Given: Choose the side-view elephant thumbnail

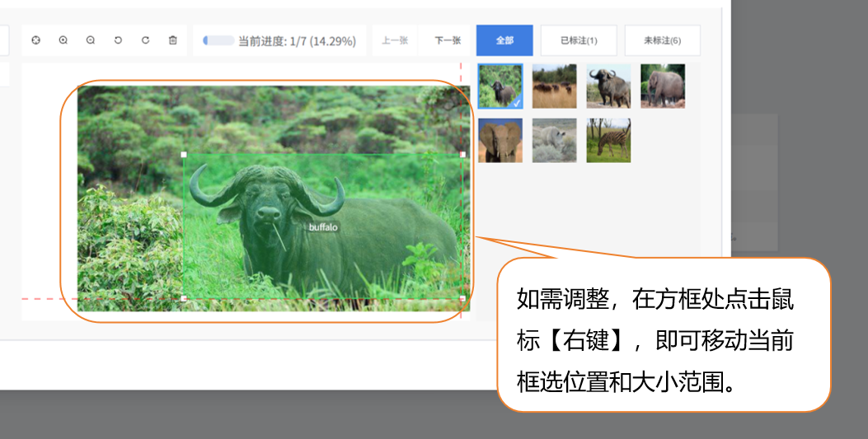Looking at the screenshot, I should click(663, 86).
